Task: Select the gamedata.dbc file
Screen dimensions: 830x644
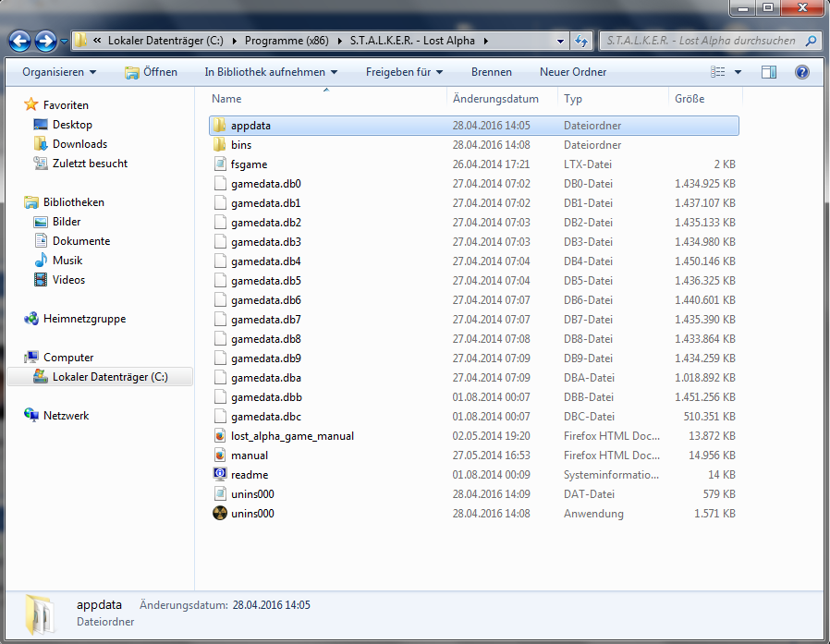Action: pyautogui.click(x=474, y=417)
